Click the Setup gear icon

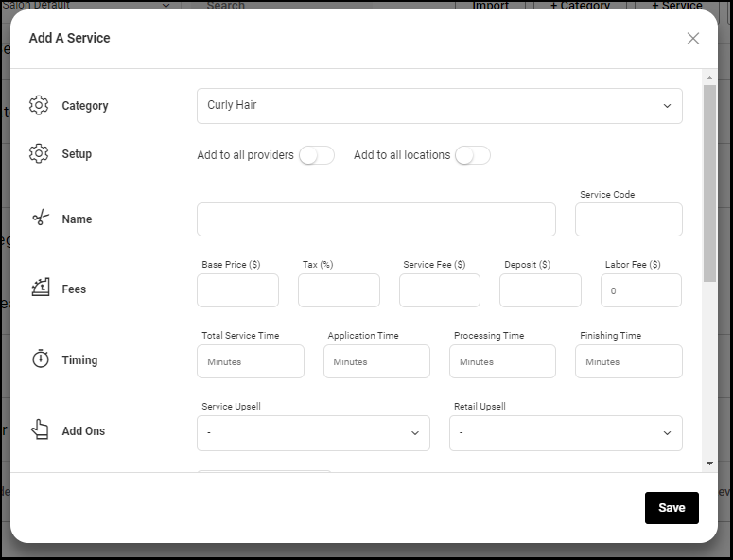point(39,153)
